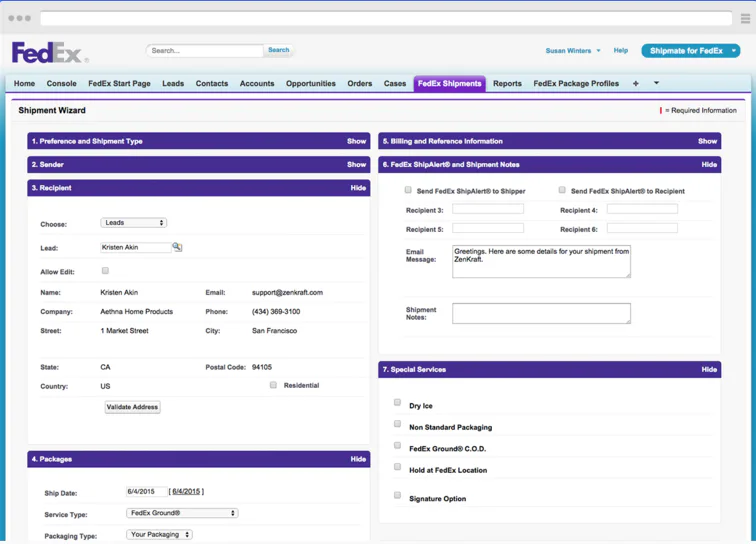This screenshot has height=544, width=756.
Task: Click the plus icon to add a tab
Action: pyautogui.click(x=635, y=83)
